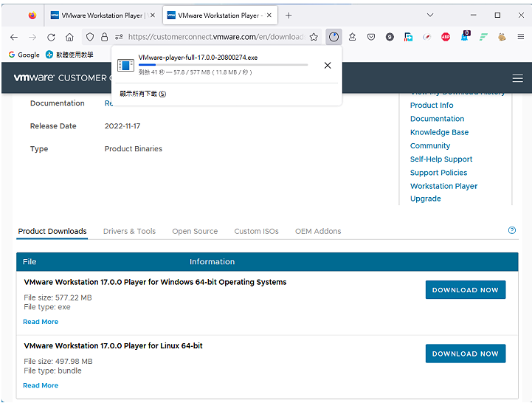The image size is (532, 403).
Task: Select the active VMware Workstation Player tab
Action: 220,15
